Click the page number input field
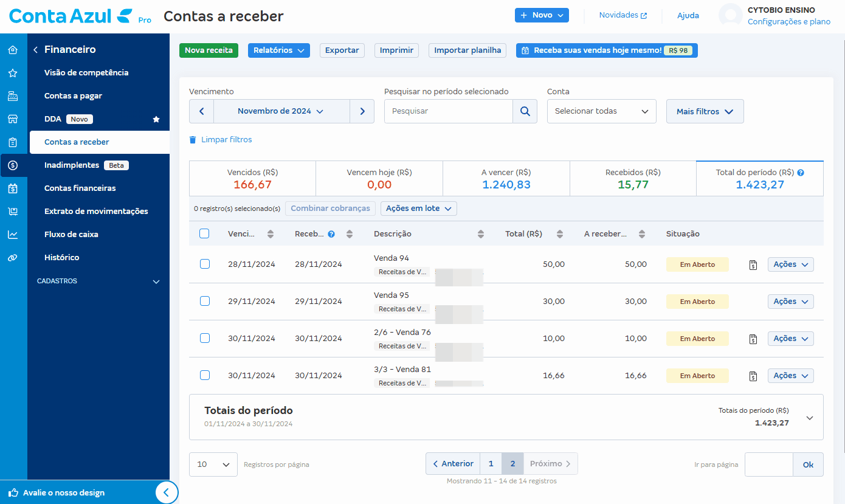 point(768,464)
